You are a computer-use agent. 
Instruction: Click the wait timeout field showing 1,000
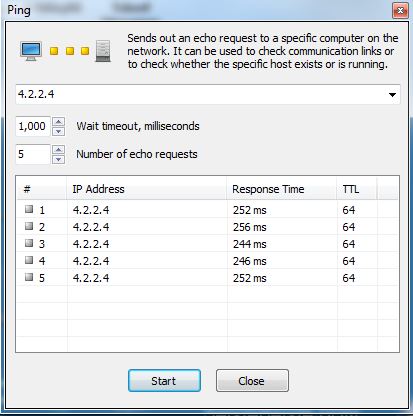(33, 126)
